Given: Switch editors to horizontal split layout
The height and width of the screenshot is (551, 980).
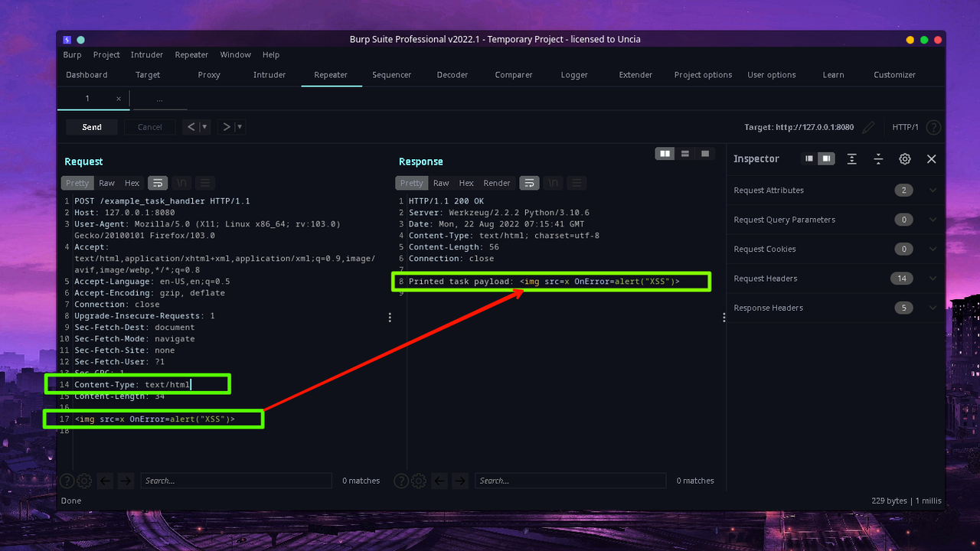Looking at the screenshot, I should [x=684, y=153].
